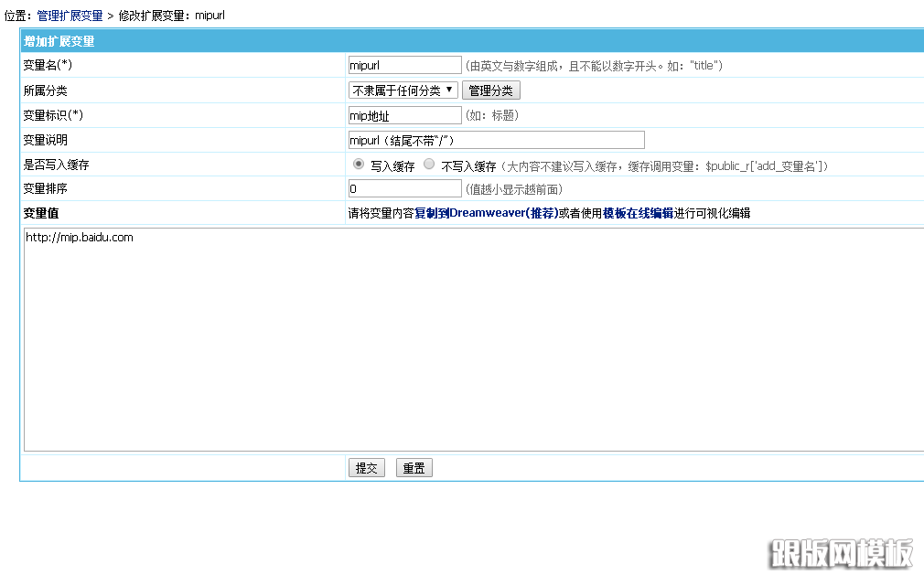The width and height of the screenshot is (924, 575).
Task: Open the 管理扩展变量 breadcrumb link
Action: point(70,16)
